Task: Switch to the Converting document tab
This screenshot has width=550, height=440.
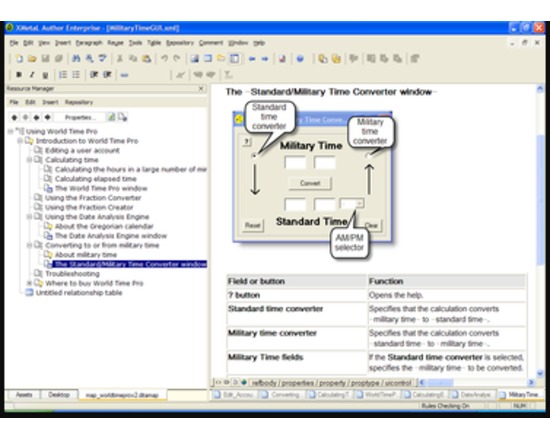Action: pyautogui.click(x=282, y=395)
